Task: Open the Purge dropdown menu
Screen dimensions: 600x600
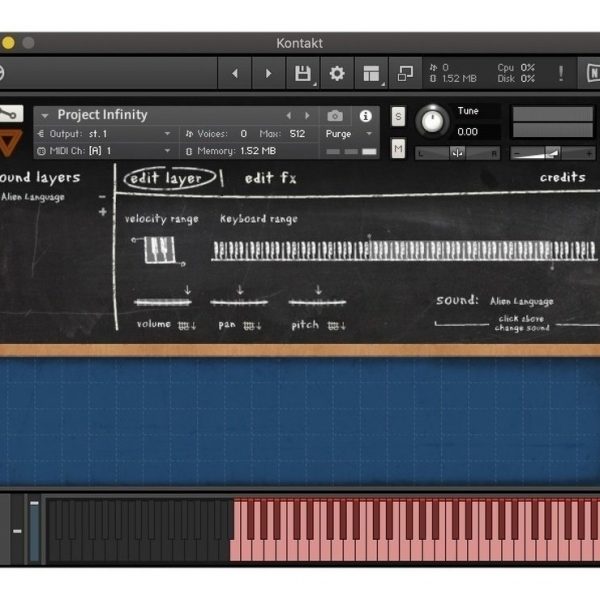Action: (x=348, y=134)
